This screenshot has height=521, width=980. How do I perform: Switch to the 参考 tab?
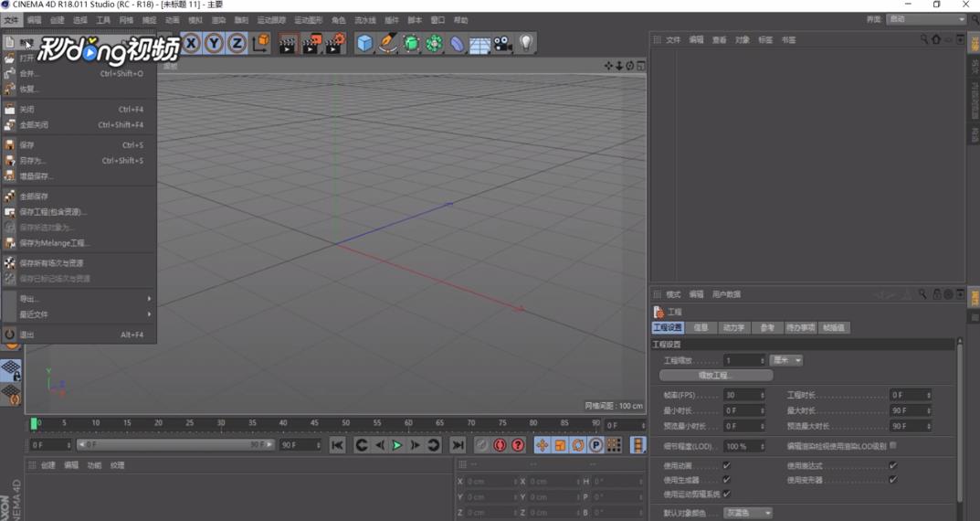pyautogui.click(x=767, y=328)
